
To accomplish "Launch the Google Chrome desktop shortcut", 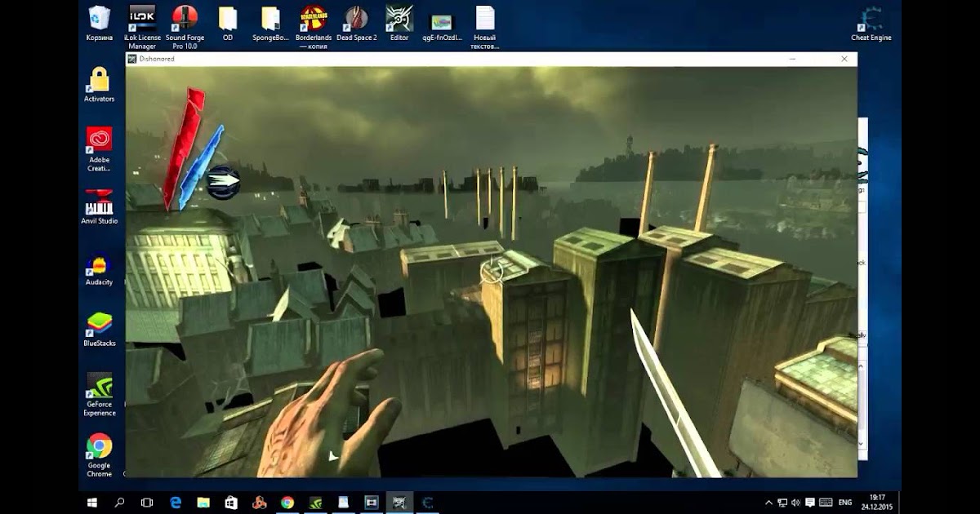I will tap(99, 455).
